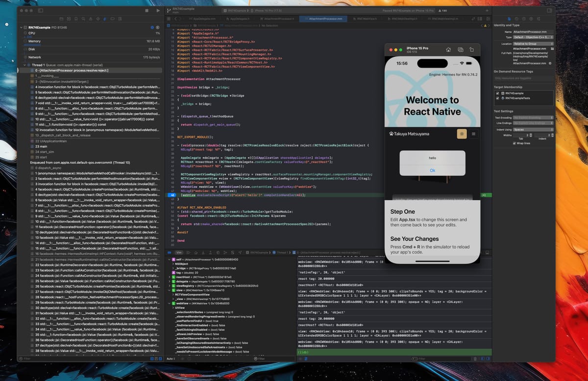Select the Debug navigator icon
588x381 pixels.
pos(105,19)
